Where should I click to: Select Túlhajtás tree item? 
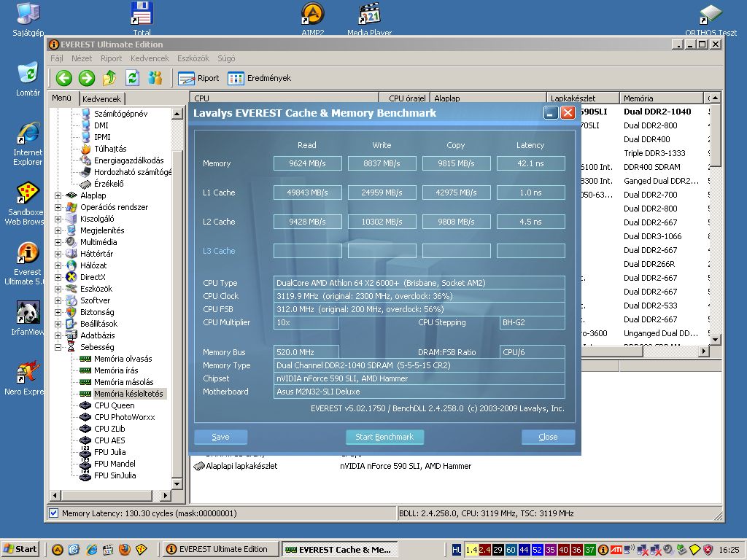tap(110, 149)
